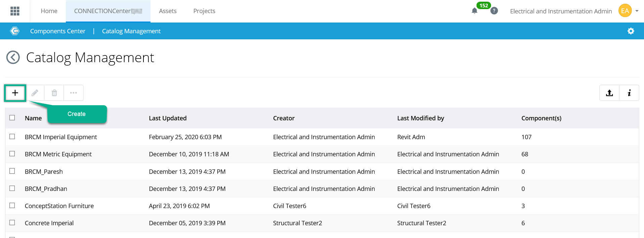The image size is (644, 238).
Task: Click the Create plus icon
Action: point(15,93)
